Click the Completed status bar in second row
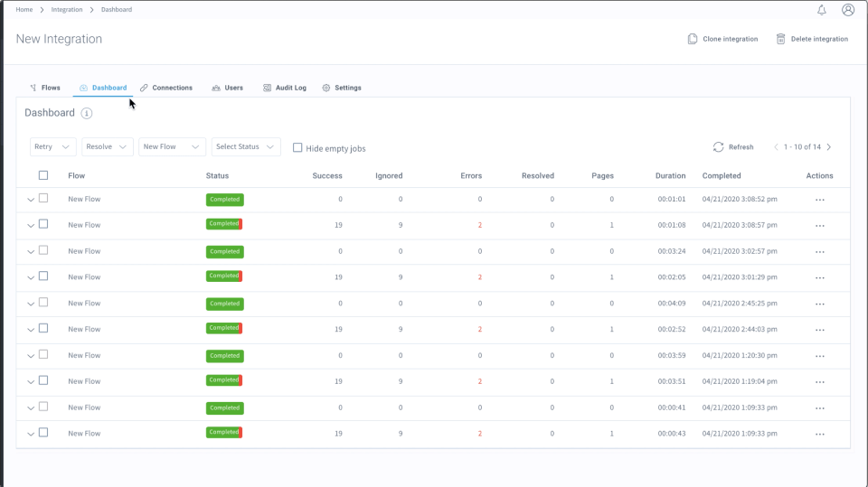 point(224,224)
